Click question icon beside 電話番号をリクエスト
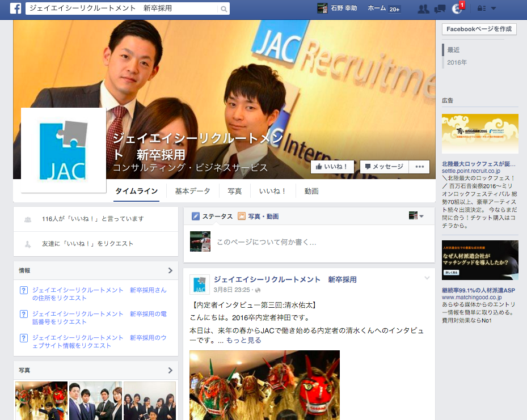This screenshot has width=527, height=420. [x=23, y=314]
